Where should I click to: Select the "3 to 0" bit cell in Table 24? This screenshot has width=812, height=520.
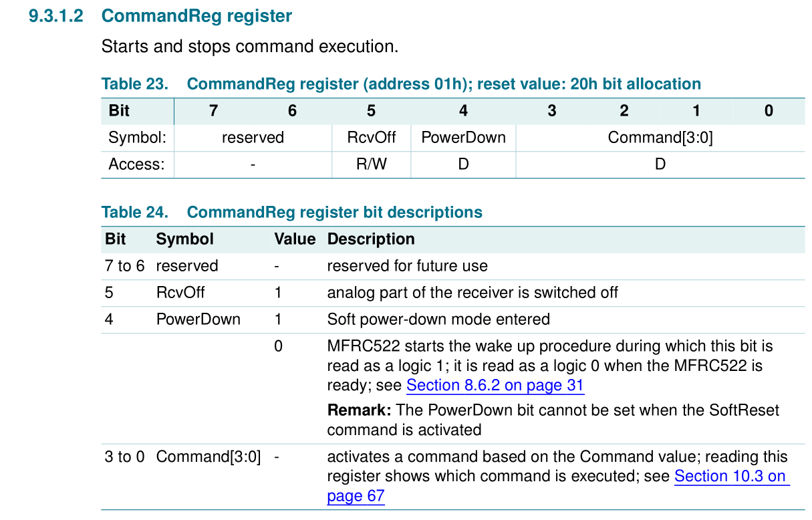pyautogui.click(x=124, y=457)
